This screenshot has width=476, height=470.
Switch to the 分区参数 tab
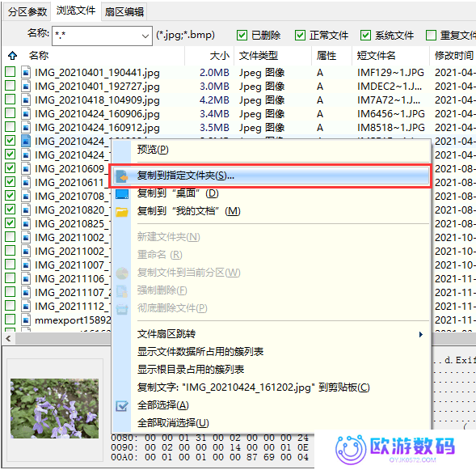tap(27, 11)
